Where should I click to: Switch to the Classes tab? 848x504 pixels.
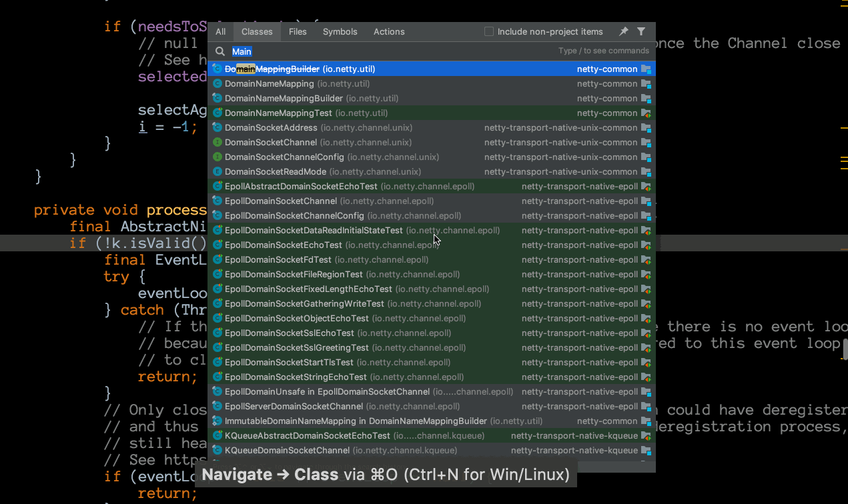click(257, 31)
